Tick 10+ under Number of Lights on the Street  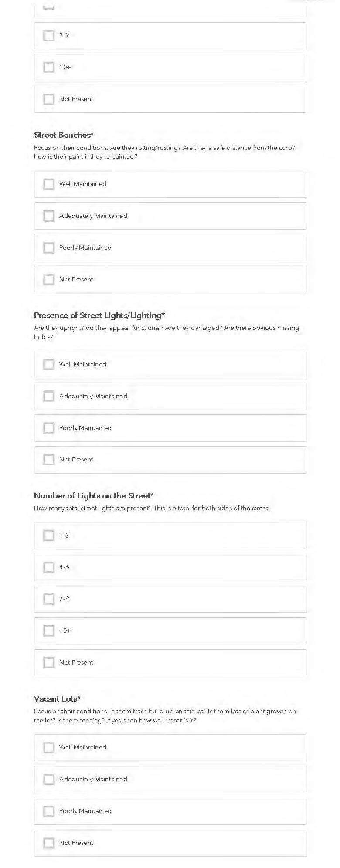tap(49, 631)
